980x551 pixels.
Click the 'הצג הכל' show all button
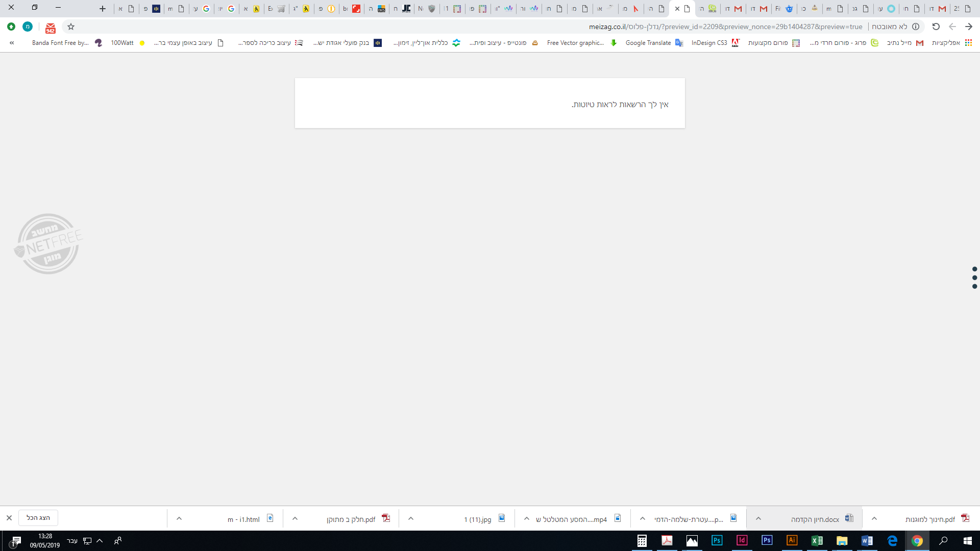coord(38,518)
